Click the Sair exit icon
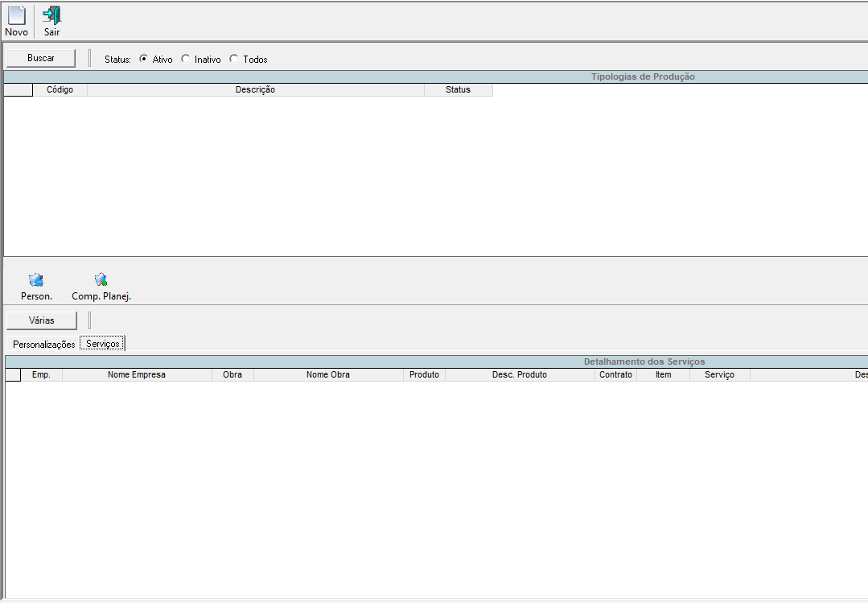 pyautogui.click(x=51, y=16)
